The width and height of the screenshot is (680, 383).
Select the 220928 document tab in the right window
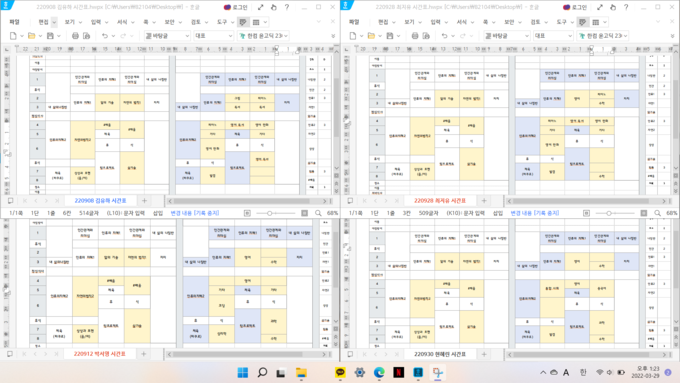click(440, 200)
